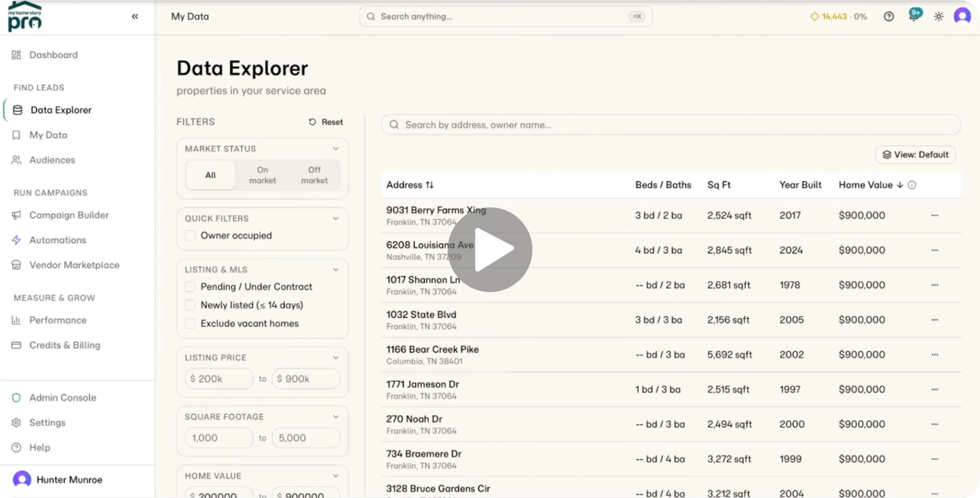This screenshot has height=498, width=980.
Task: Collapse the Home Value section
Action: [335, 476]
